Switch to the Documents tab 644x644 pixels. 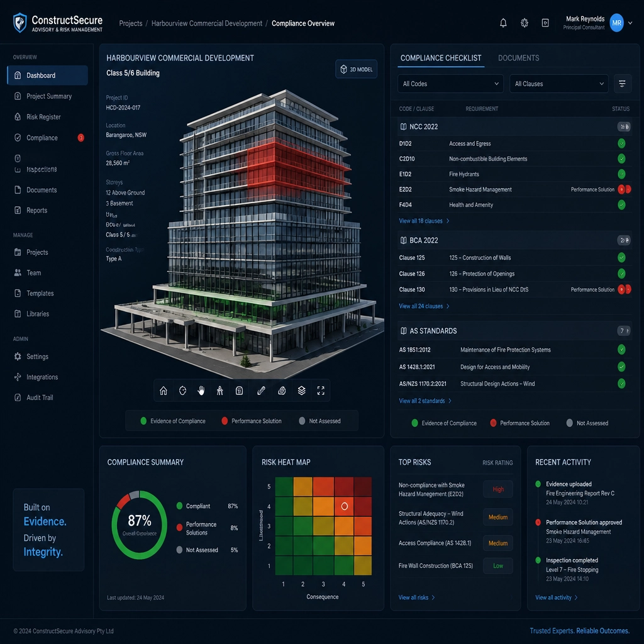(x=518, y=58)
